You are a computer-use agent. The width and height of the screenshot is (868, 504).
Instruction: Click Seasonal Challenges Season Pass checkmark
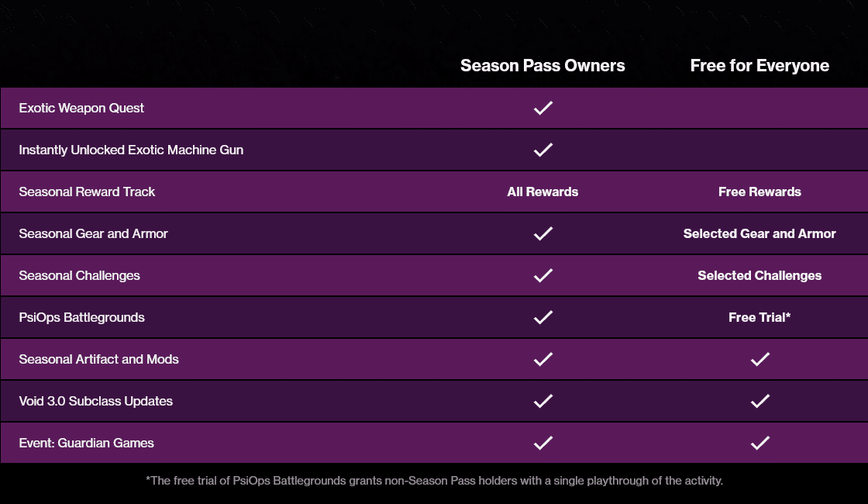point(542,275)
